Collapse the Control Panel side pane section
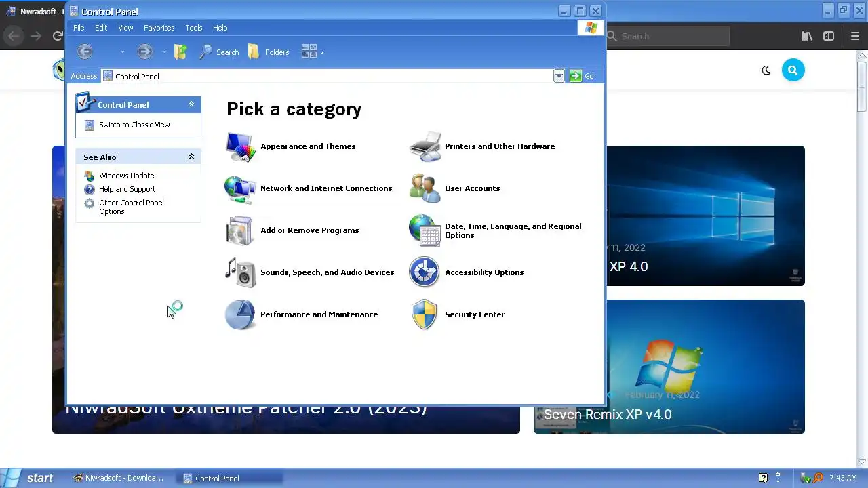The image size is (868, 488). pos(191,104)
